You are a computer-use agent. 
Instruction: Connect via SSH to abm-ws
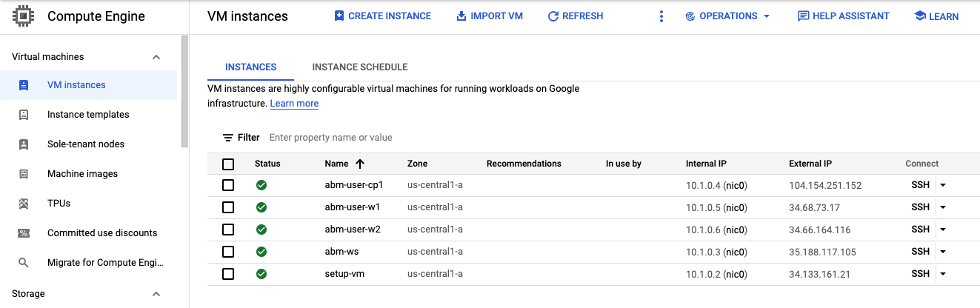[920, 252]
